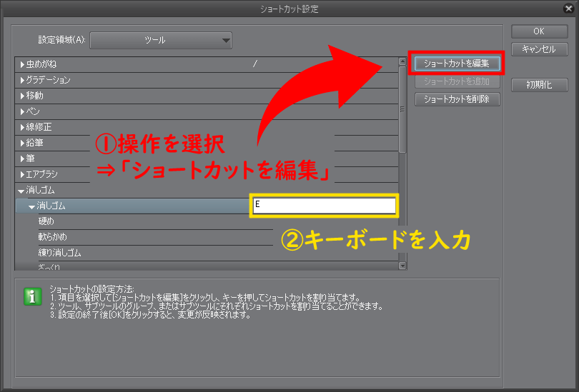Click the green info icon
The image size is (579, 392).
coord(32,296)
